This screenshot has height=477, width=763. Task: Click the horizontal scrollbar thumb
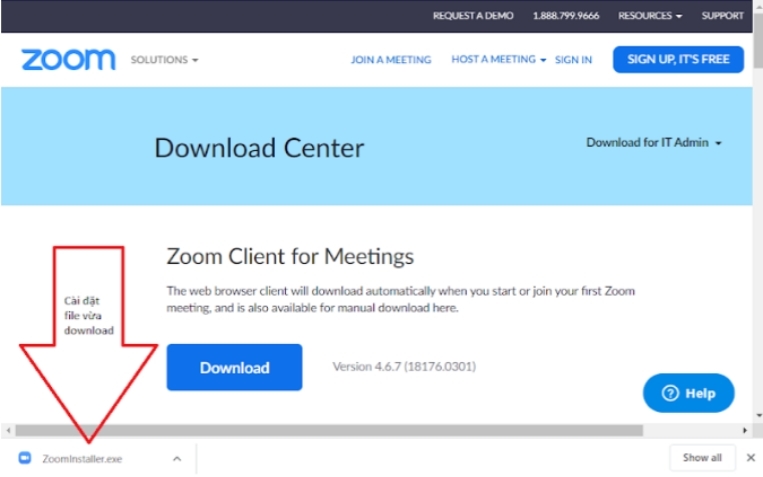point(330,431)
